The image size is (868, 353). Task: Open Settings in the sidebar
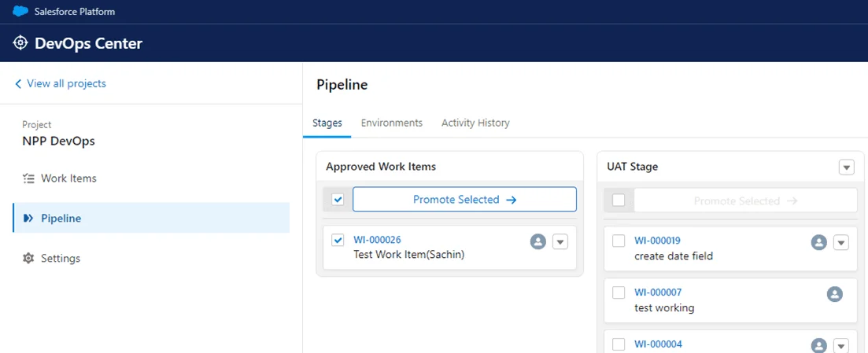click(151, 258)
